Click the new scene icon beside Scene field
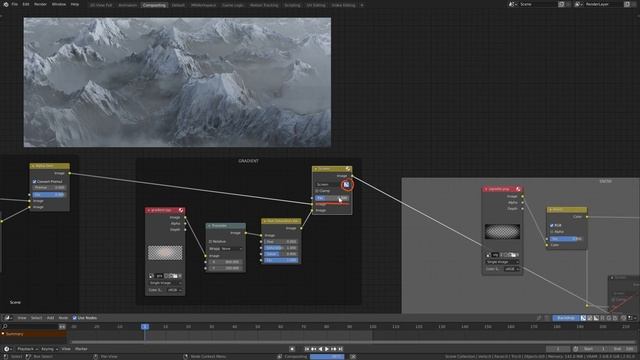 [561, 4]
